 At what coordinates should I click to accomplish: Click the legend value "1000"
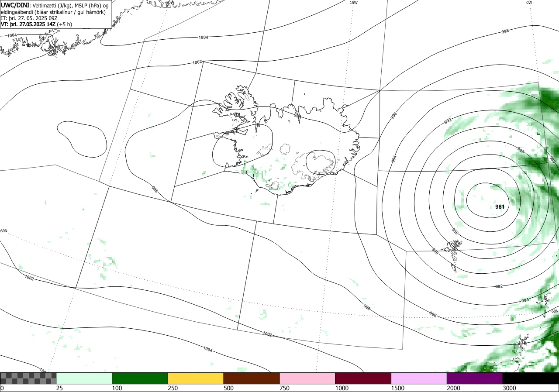pos(342,388)
